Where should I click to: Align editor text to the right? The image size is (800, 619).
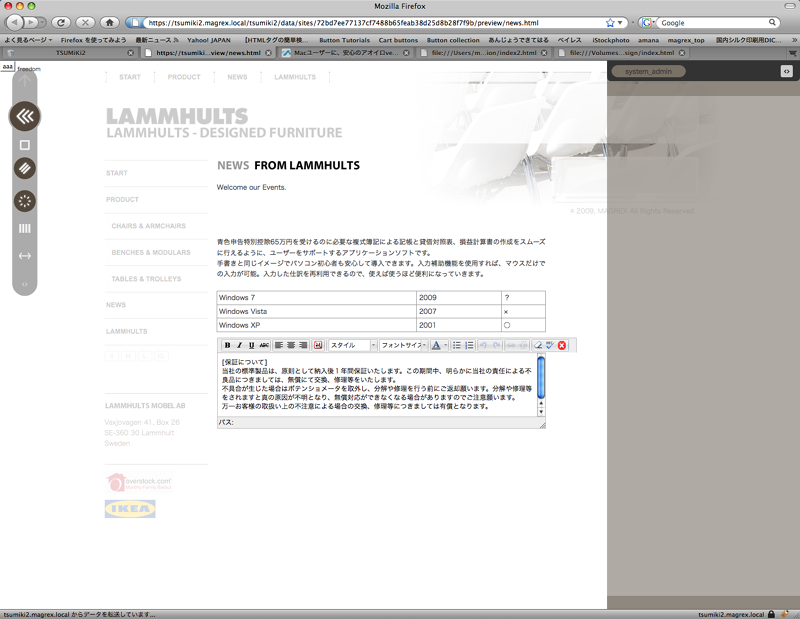pyautogui.click(x=303, y=345)
